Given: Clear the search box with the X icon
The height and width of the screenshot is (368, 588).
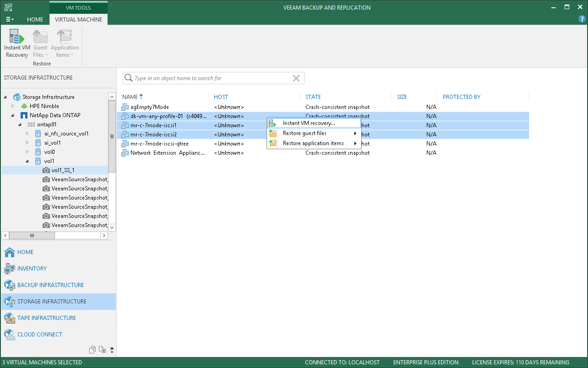Looking at the screenshot, I should tap(296, 78).
